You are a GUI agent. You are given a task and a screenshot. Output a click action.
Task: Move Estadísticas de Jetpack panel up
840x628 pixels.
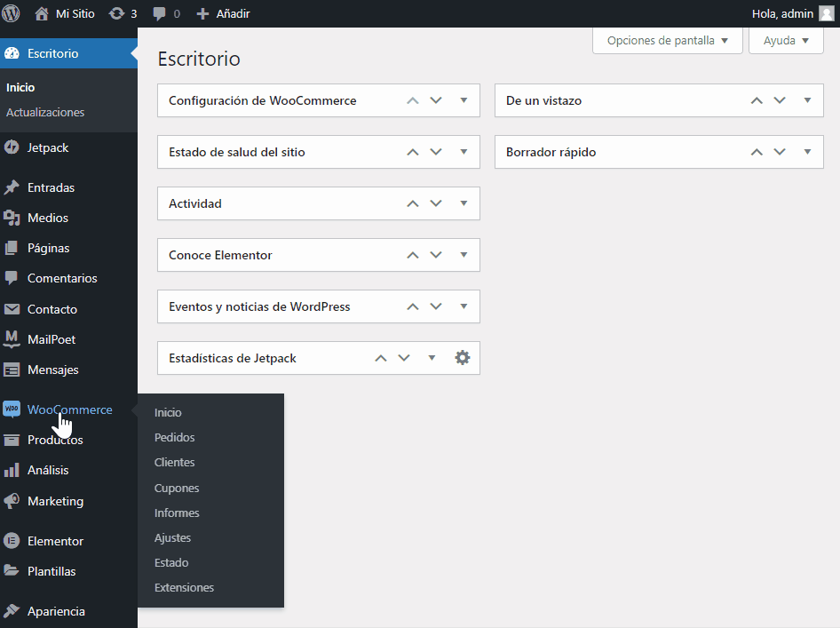[x=380, y=358]
